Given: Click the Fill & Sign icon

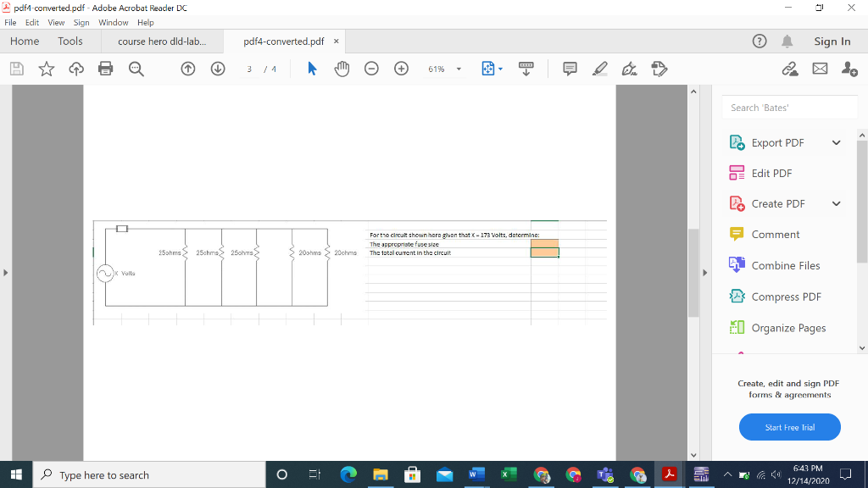Looking at the screenshot, I should 659,69.
